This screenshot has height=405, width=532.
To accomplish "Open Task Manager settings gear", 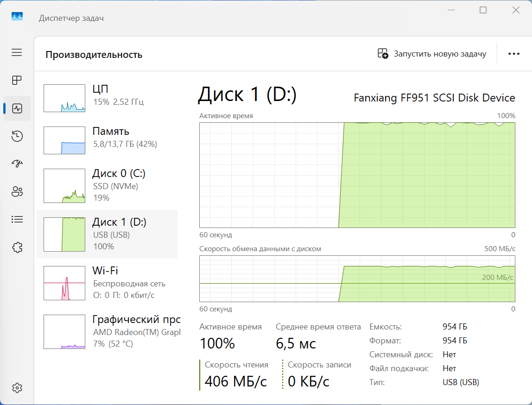I will pyautogui.click(x=17, y=387).
